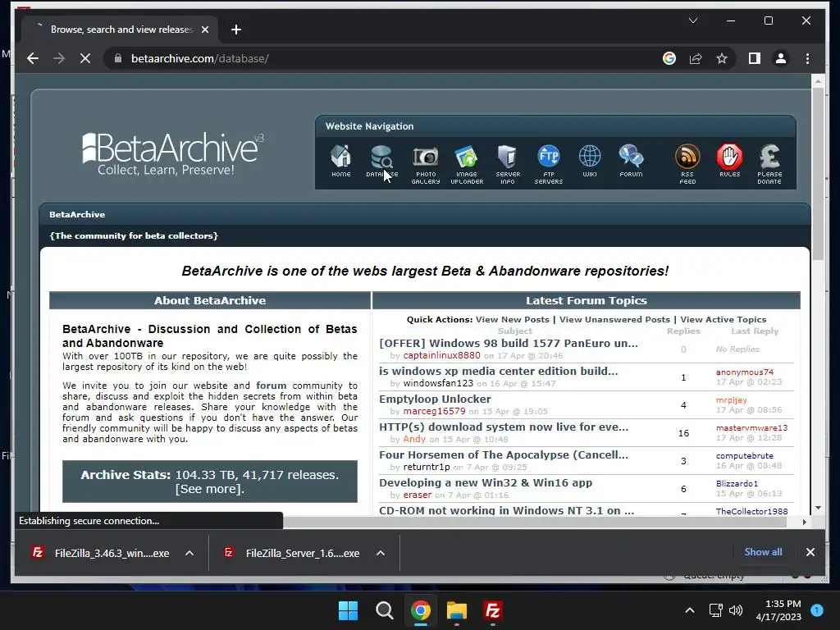
Task: Open File Explorer from taskbar
Action: [457, 610]
